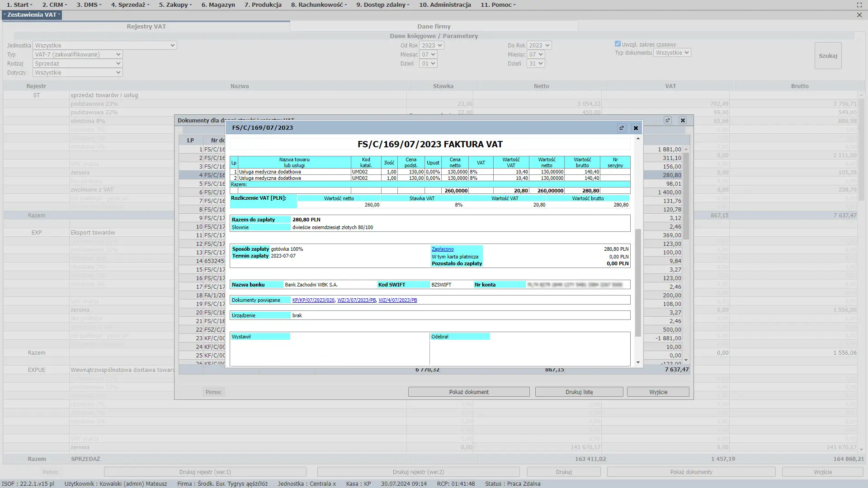This screenshot has width=868, height=488.
Task: Click the Pokaż dokument button
Action: point(468,392)
